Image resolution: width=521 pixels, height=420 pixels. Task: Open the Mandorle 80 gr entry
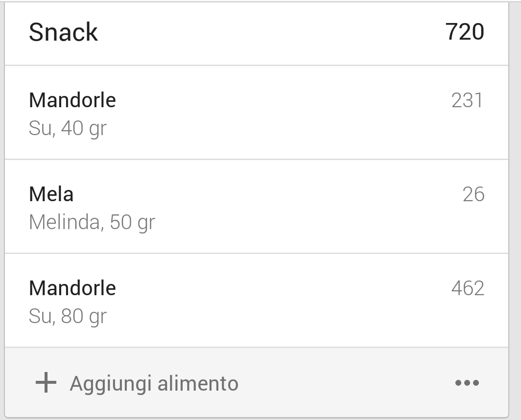[x=257, y=301]
